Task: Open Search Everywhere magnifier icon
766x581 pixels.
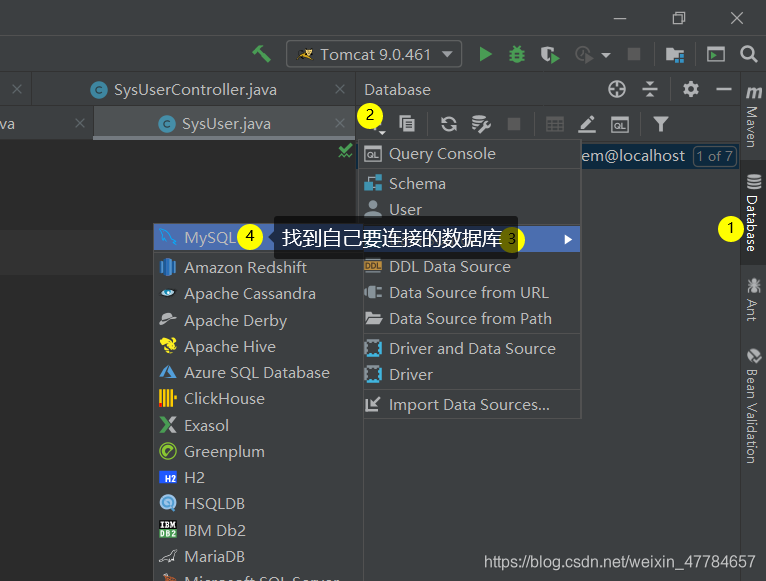Action: [x=748, y=54]
